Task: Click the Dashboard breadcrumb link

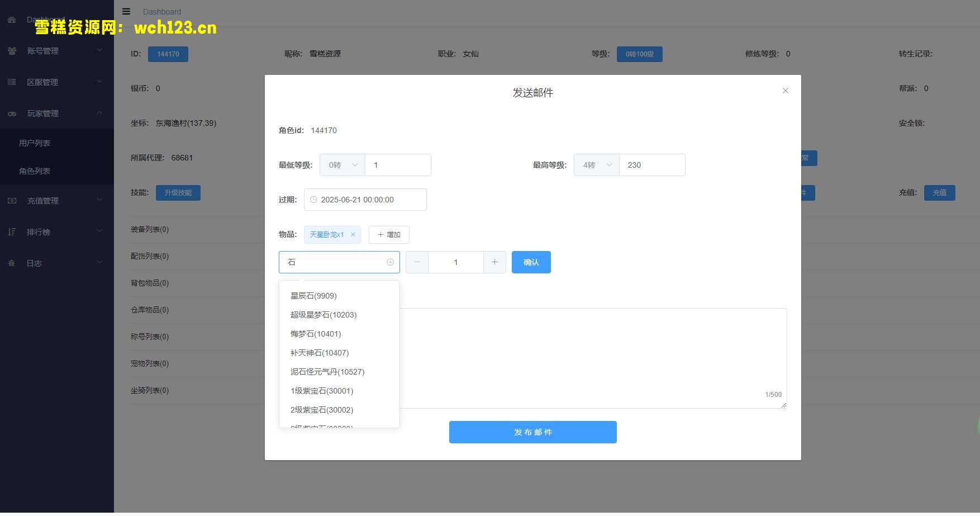Action: 162,12
